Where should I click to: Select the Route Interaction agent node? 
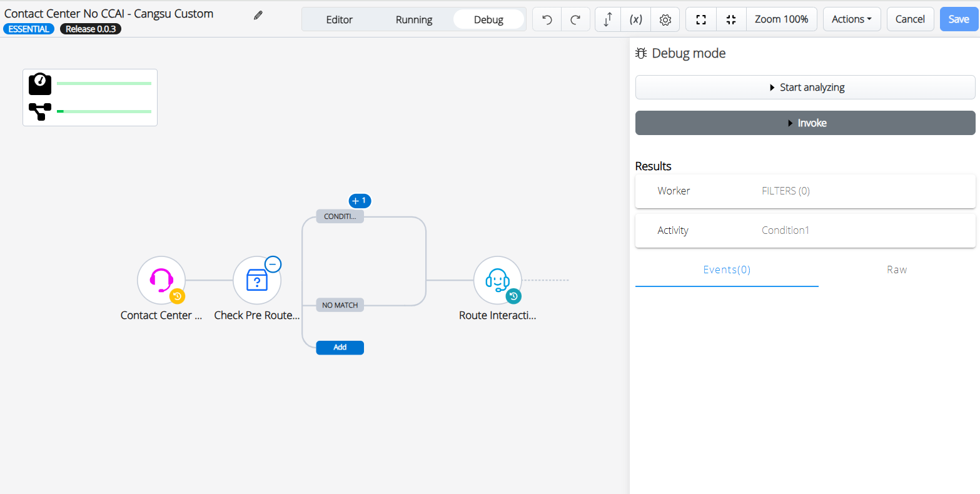[497, 280]
